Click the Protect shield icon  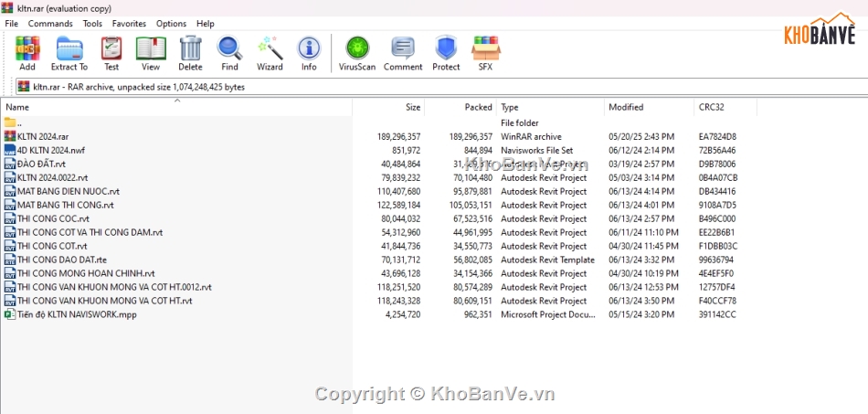coord(446,48)
